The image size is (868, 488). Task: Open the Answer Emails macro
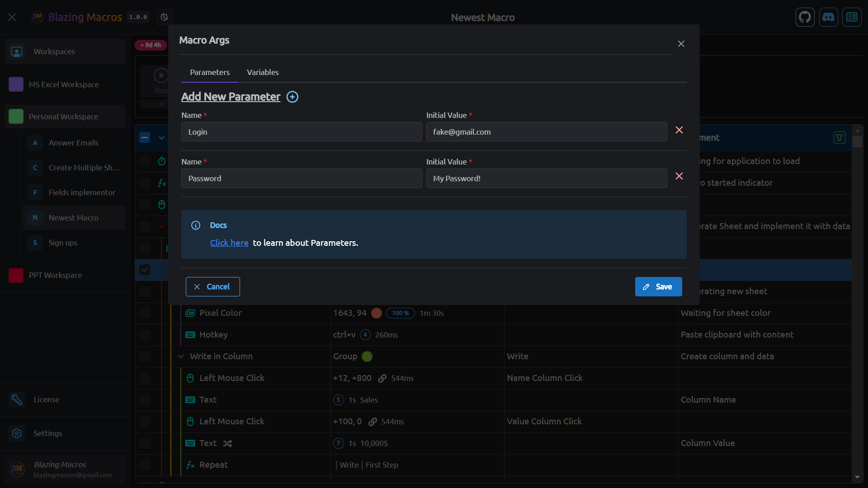point(73,143)
